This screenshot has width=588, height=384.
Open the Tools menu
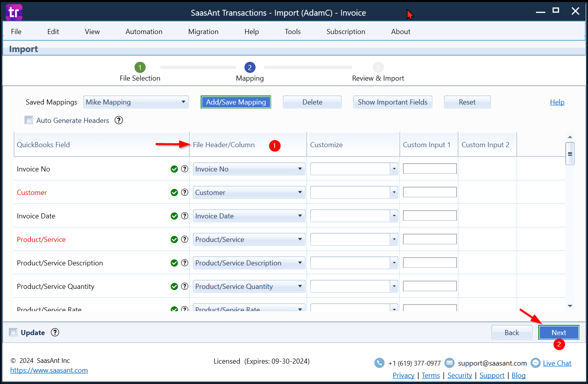click(x=293, y=32)
